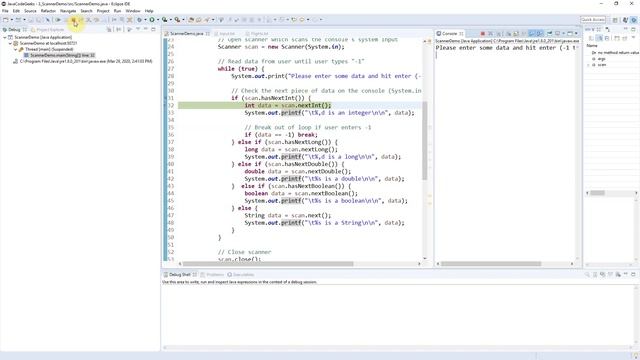Image resolution: width=640 pixels, height=360 pixels.
Task: Toggle Word Wrap in Console toolbar
Action: point(524,33)
